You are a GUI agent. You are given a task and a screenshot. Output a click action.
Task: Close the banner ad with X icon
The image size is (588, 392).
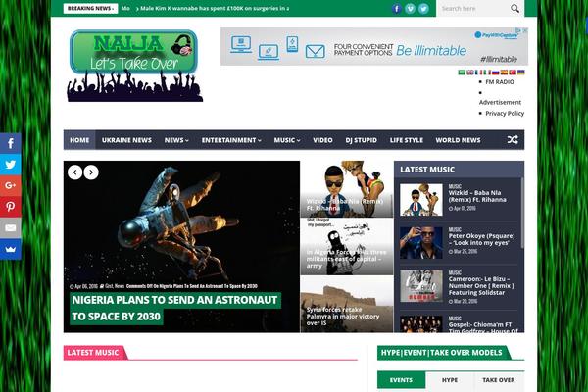point(525,30)
